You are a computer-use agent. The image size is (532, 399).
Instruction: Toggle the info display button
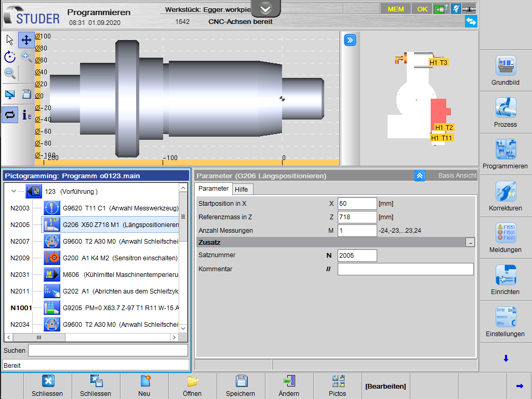(x=26, y=115)
